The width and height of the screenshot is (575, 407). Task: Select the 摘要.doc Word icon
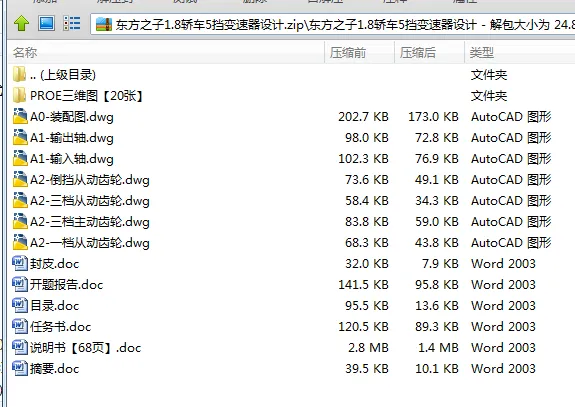click(20, 368)
